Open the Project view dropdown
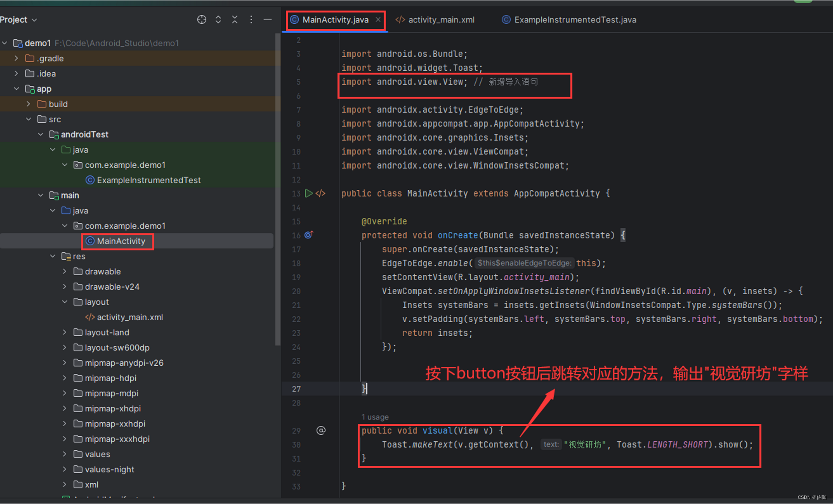 (x=19, y=20)
